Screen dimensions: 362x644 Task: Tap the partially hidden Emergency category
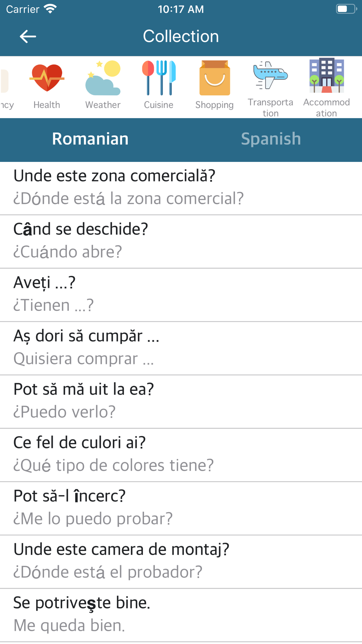tap(6, 87)
